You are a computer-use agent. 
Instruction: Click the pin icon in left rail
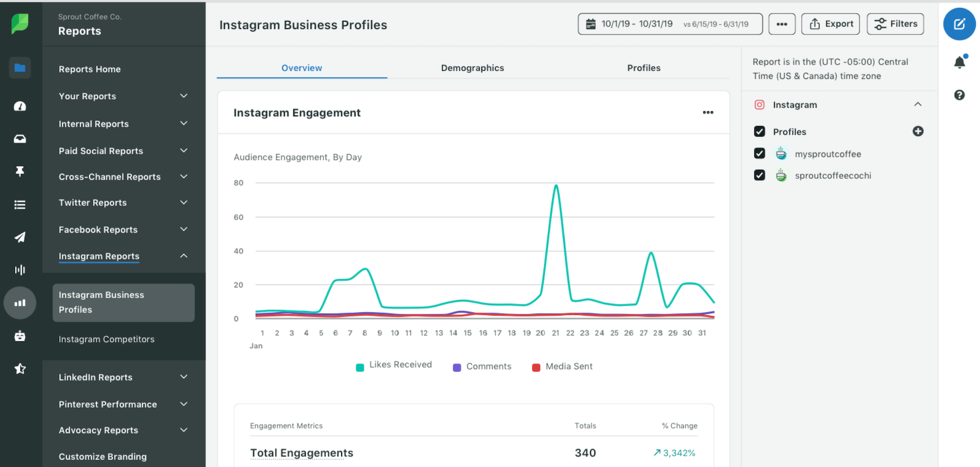20,171
